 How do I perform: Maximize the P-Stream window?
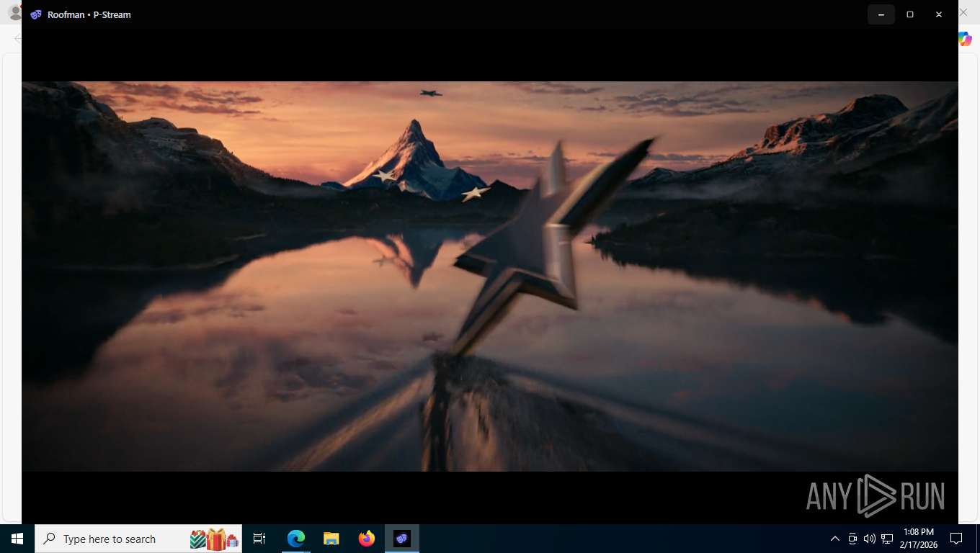tap(910, 14)
